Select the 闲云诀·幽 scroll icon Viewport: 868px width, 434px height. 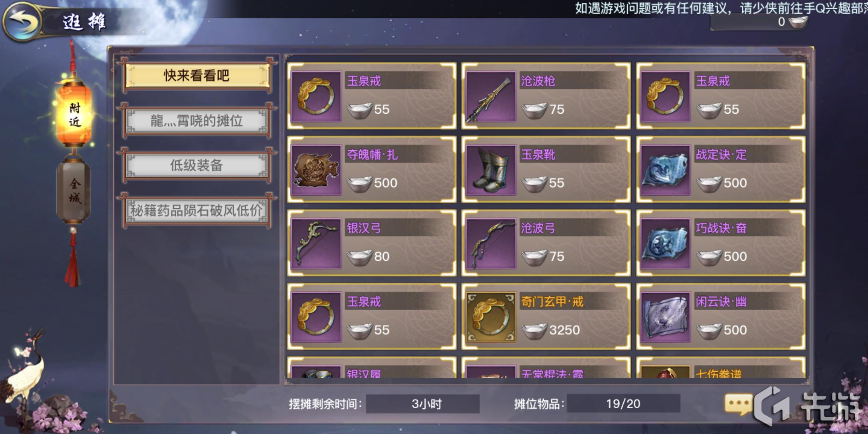[665, 317]
